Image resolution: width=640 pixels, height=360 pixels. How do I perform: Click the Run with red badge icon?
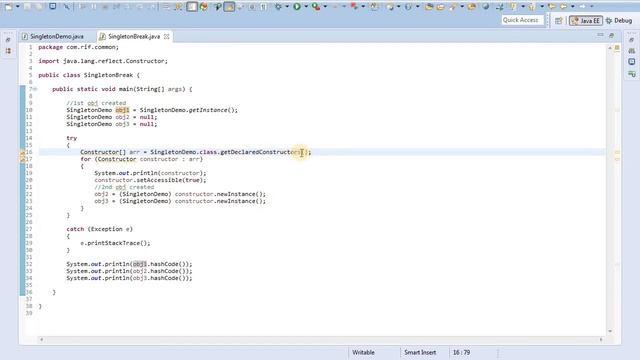click(316, 7)
